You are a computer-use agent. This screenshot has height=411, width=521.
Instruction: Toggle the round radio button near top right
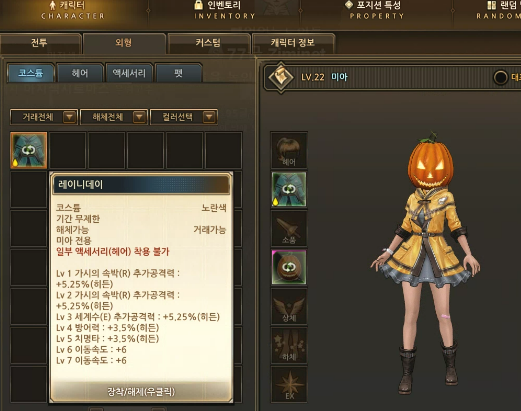click(x=500, y=77)
